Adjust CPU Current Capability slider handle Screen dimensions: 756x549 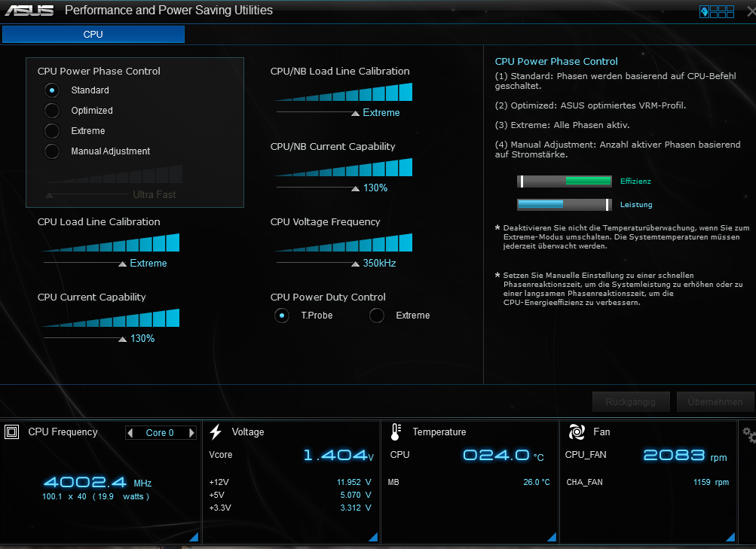[x=122, y=339]
